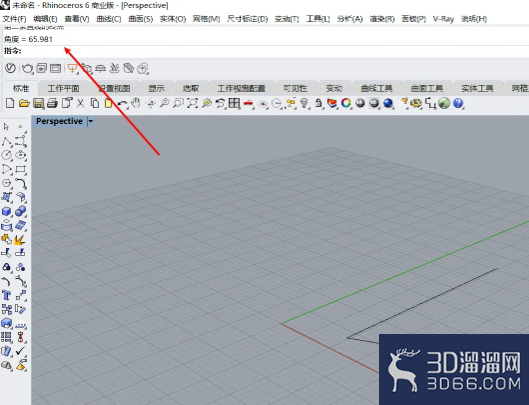This screenshot has height=405, width=529.
Task: Open the 文件(F) menu
Action: pyautogui.click(x=15, y=19)
